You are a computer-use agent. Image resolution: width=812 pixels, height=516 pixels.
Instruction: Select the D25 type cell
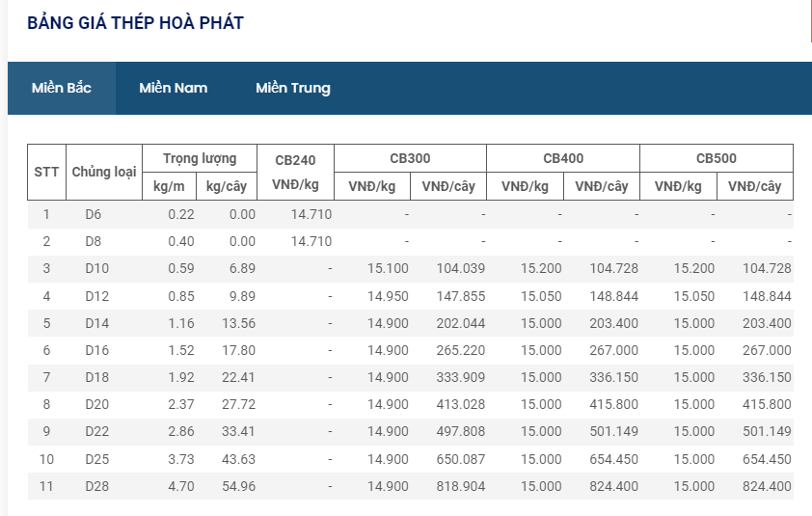96,459
